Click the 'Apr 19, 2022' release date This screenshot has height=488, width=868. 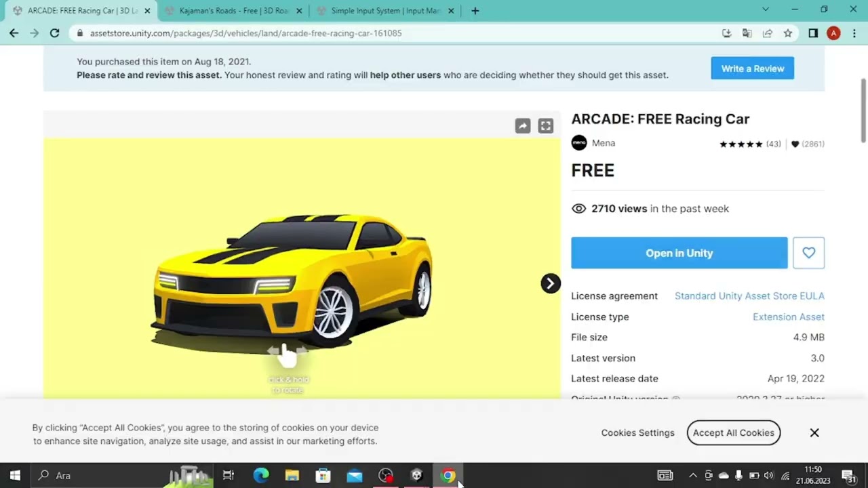[x=796, y=379]
